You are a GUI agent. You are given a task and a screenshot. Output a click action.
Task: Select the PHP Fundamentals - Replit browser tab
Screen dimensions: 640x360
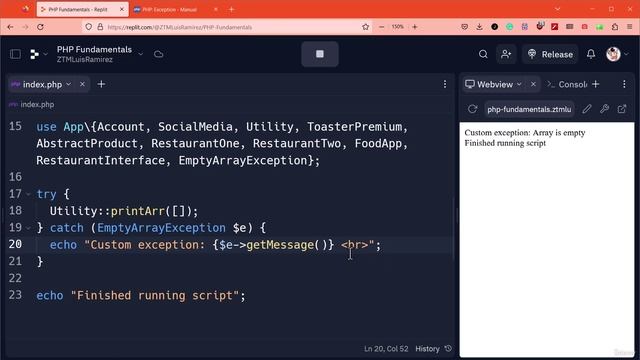(82, 9)
